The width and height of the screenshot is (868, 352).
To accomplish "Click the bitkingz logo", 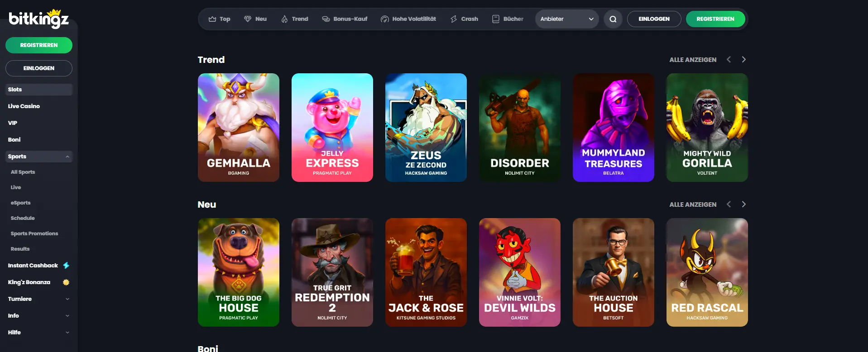I will (x=39, y=19).
